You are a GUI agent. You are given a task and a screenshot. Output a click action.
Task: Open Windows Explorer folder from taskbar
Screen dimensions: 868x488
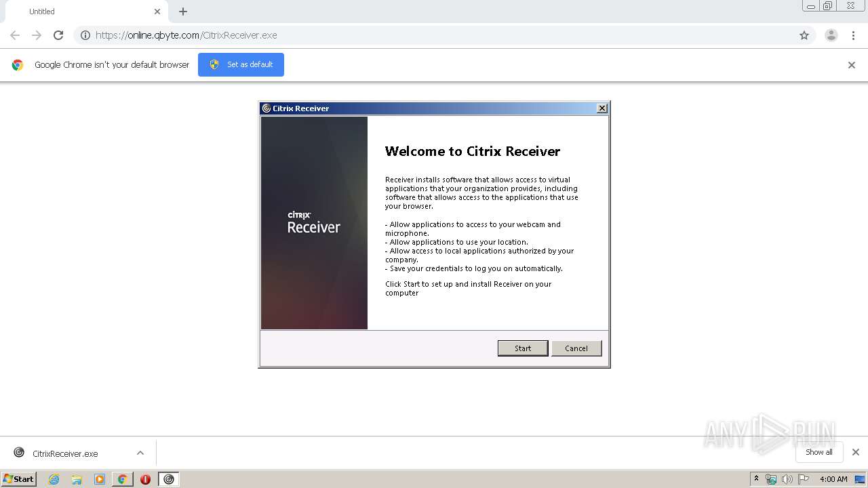click(x=77, y=479)
